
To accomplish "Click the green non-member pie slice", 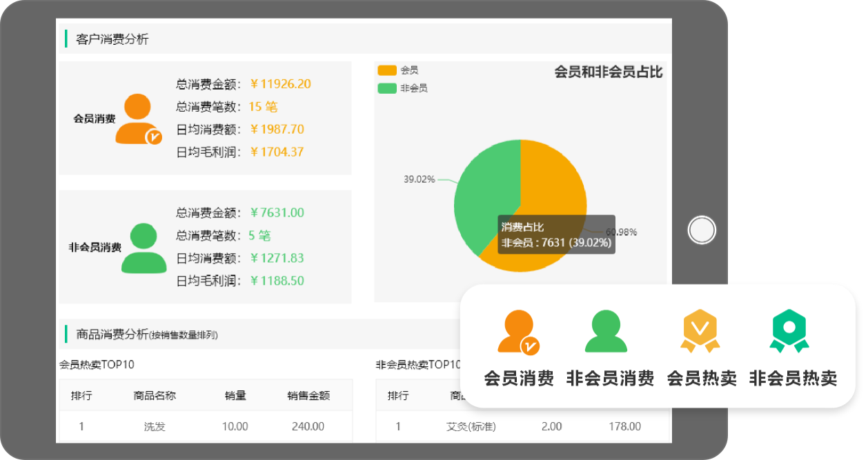I will (x=483, y=200).
